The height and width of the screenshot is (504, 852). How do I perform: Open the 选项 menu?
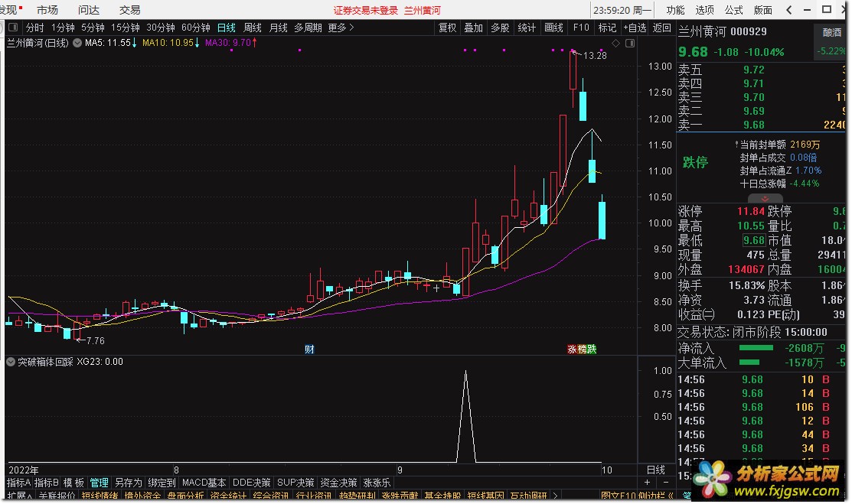[x=704, y=10]
